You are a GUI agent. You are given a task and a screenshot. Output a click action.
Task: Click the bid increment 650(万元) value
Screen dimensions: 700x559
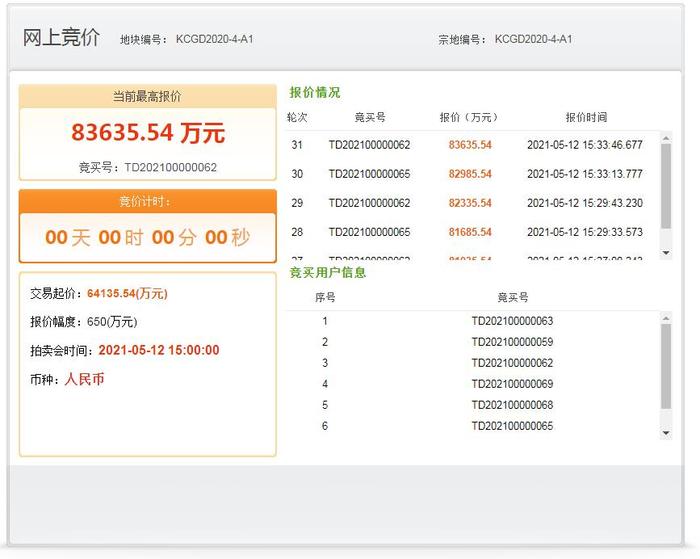click(x=112, y=321)
